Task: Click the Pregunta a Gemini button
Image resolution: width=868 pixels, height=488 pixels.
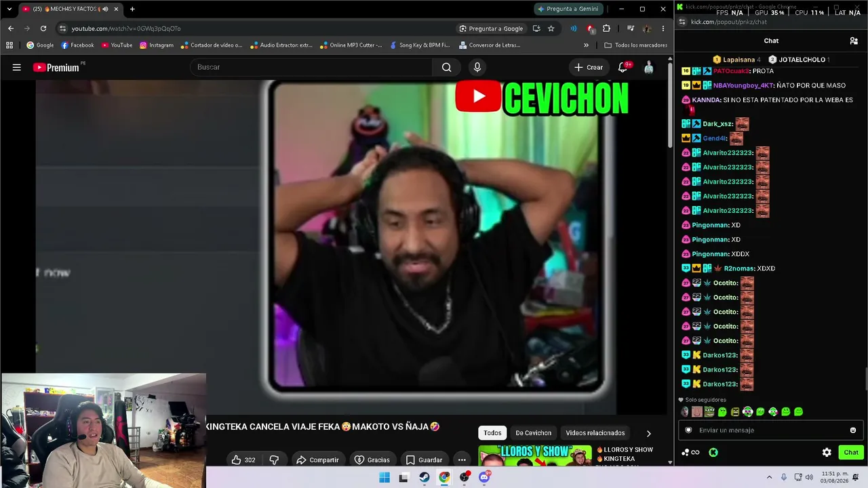Action: tap(568, 9)
